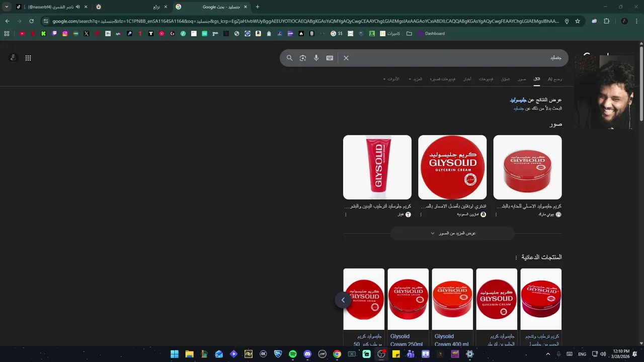Open the on-screen keyboard input tool

[330, 58]
